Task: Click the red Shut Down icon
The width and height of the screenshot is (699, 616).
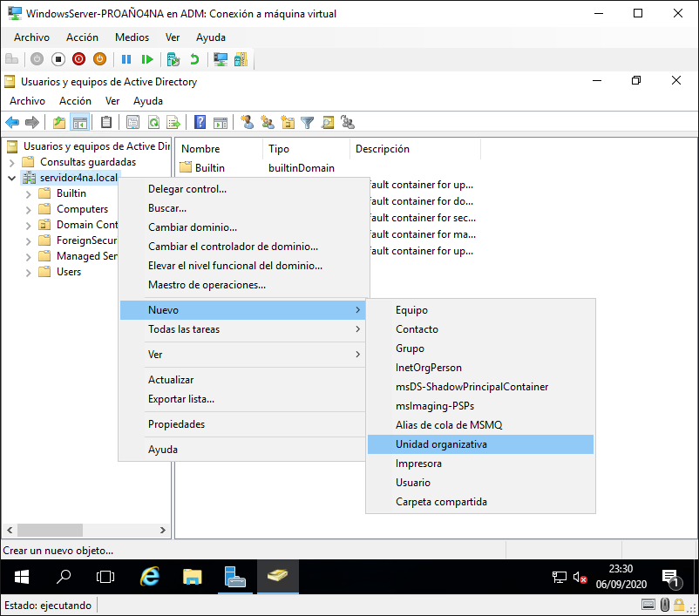Action: point(79,59)
